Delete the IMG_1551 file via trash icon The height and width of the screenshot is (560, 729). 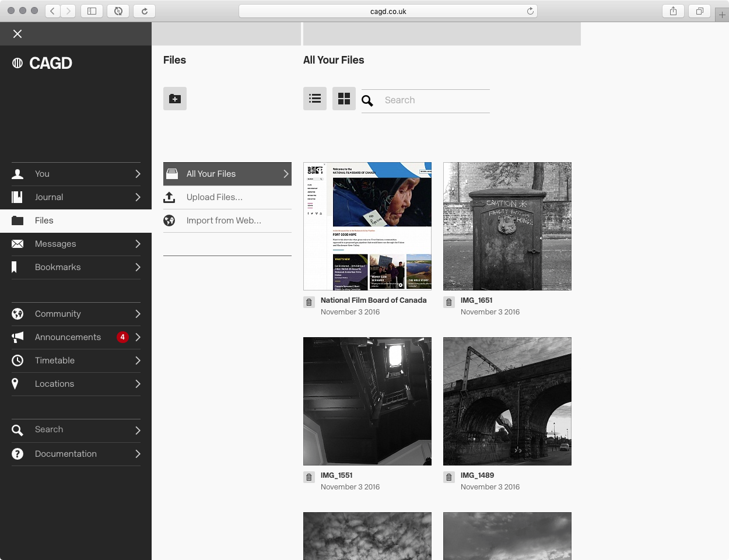click(309, 477)
